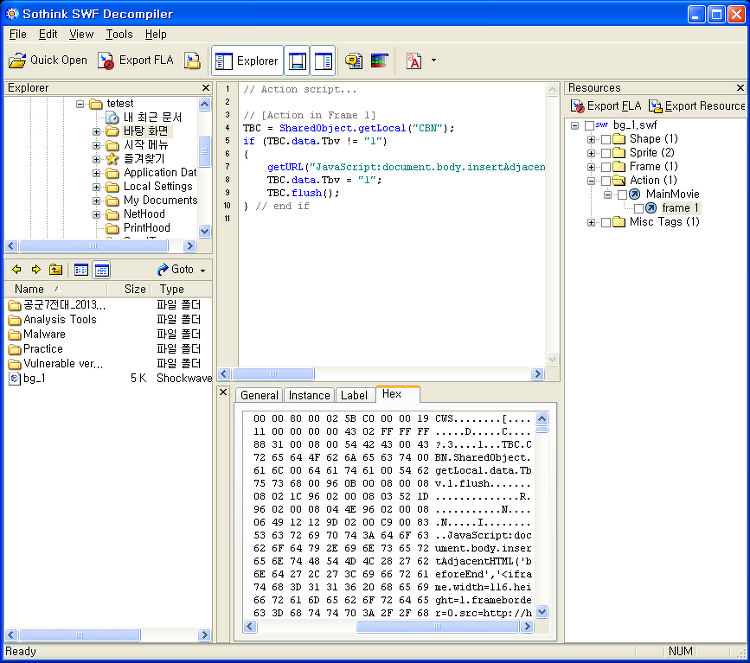Check the frame 1 checkbox

(x=638, y=209)
